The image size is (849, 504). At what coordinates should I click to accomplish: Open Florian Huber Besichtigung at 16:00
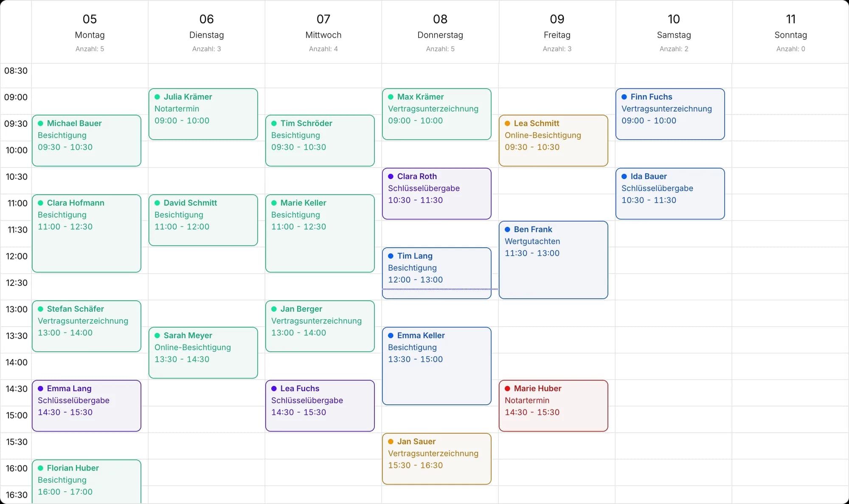click(87, 482)
